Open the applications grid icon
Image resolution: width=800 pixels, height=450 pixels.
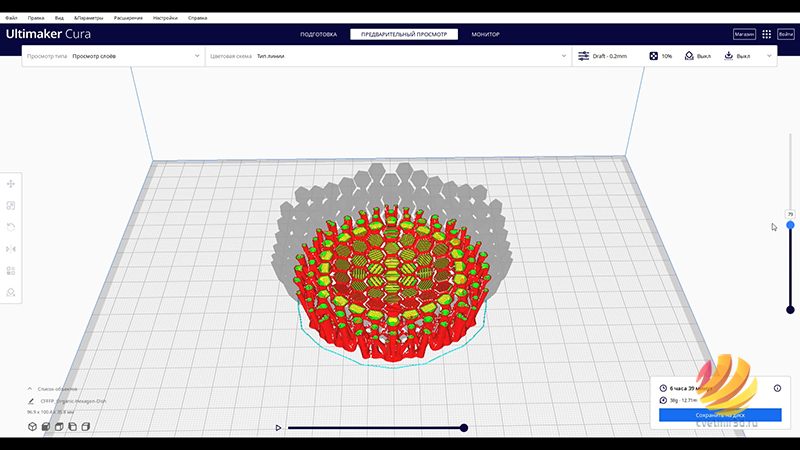[x=766, y=34]
